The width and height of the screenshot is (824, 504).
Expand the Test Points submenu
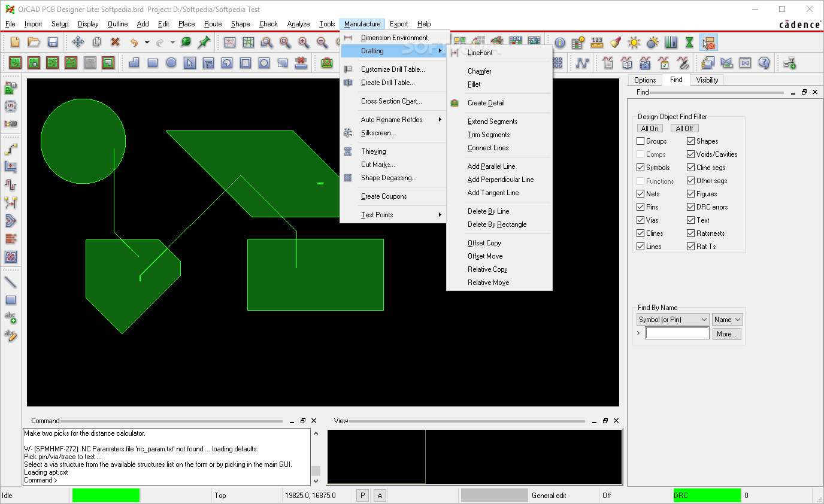(x=393, y=215)
